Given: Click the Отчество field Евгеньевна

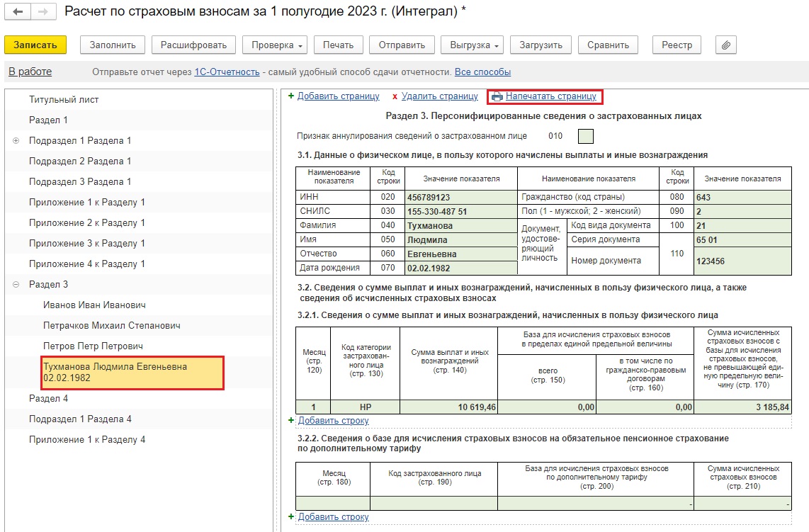Looking at the screenshot, I should [461, 254].
